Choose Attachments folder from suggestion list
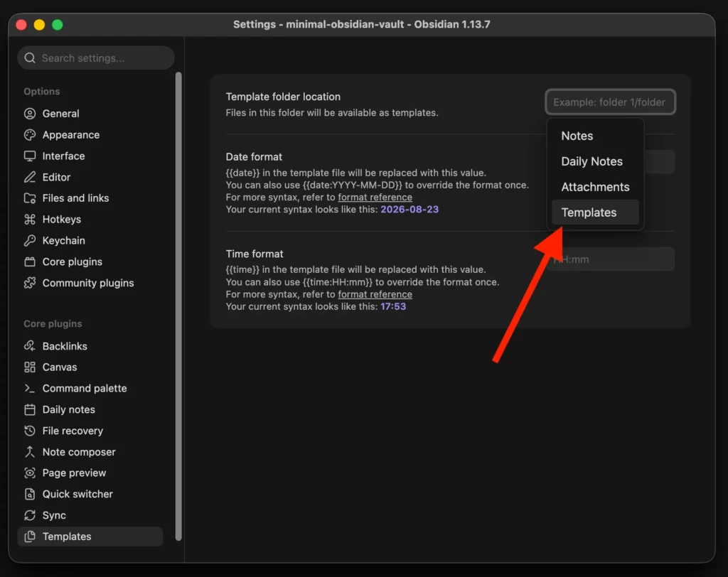The height and width of the screenshot is (577, 728). click(595, 187)
